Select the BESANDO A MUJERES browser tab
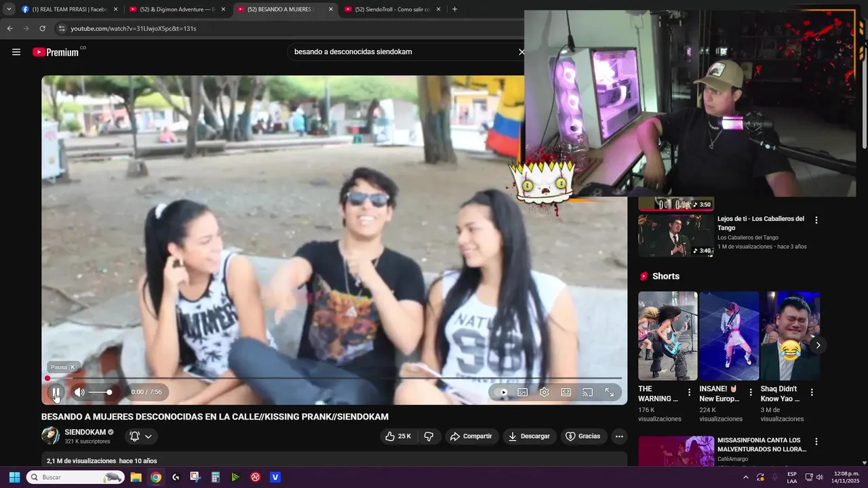Screen dimensions: 868x488 (285, 9)
